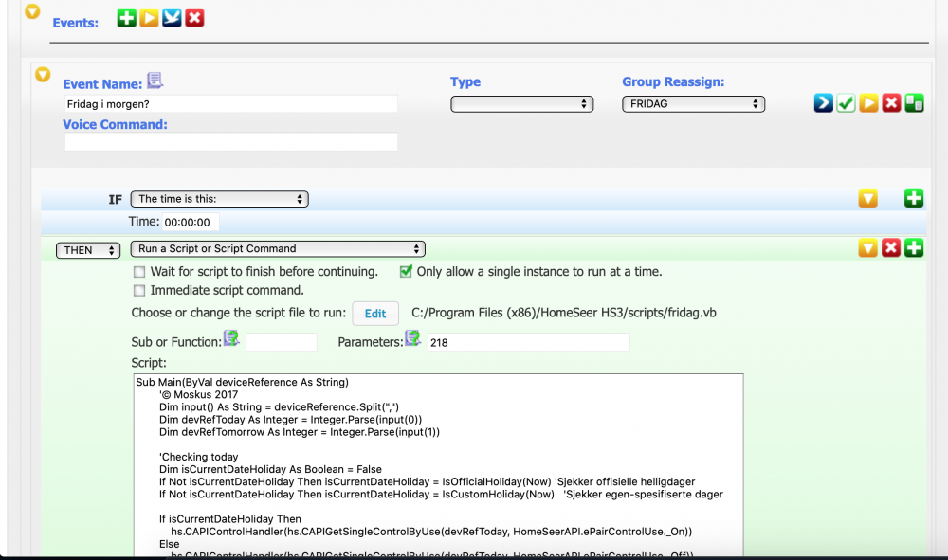This screenshot has width=948, height=560.
Task: Click red X icon in Events toolbar
Action: coord(194,18)
